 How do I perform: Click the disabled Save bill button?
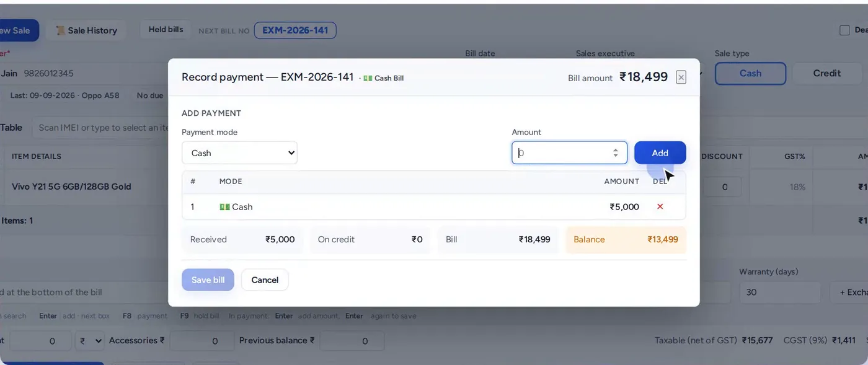(x=208, y=280)
